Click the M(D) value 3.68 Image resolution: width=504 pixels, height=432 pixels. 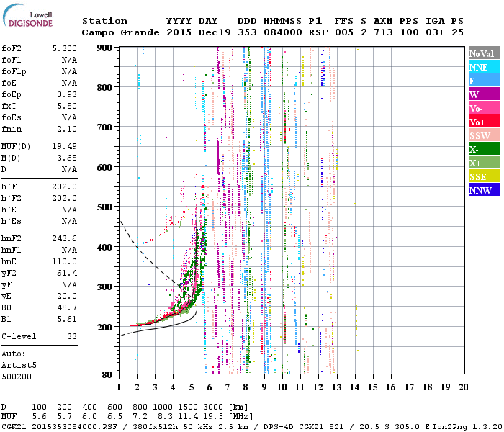(67, 158)
